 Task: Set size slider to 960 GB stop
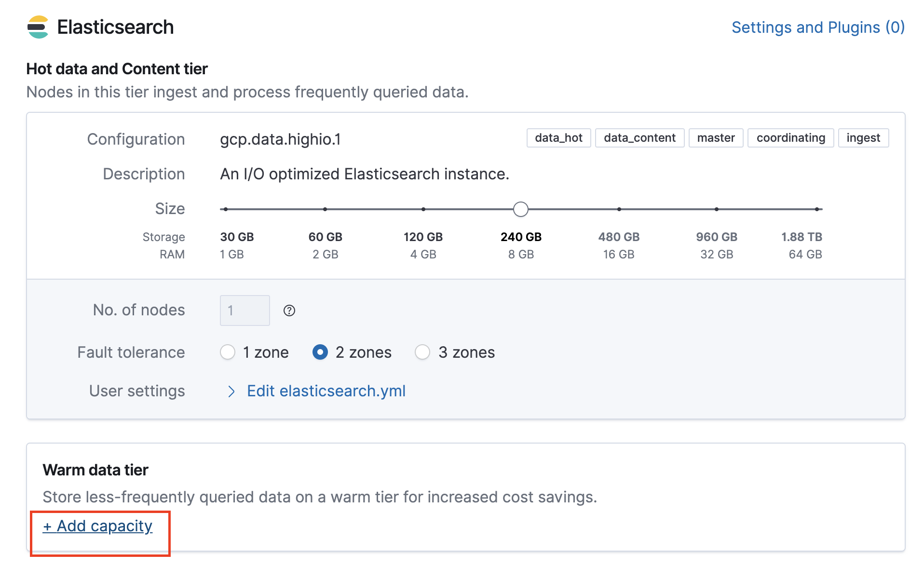pos(717,209)
